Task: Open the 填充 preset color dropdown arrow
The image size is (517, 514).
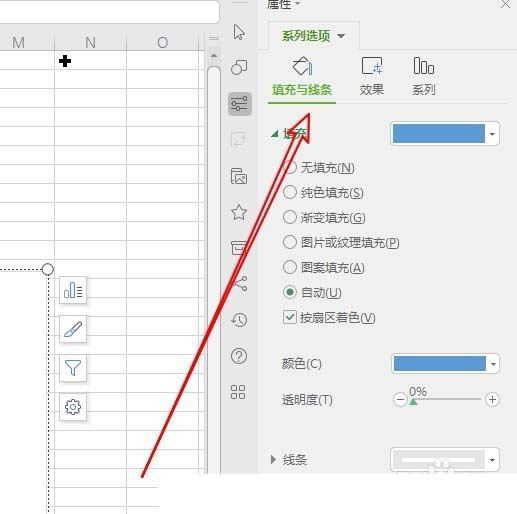Action: (x=492, y=134)
